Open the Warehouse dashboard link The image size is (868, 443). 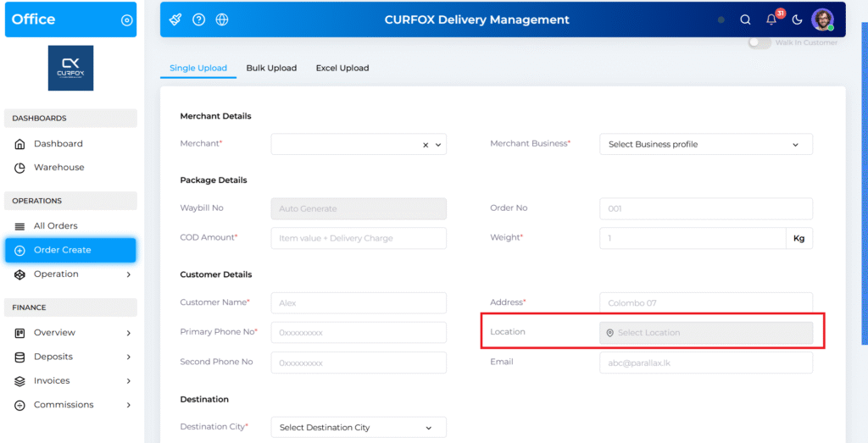point(58,168)
